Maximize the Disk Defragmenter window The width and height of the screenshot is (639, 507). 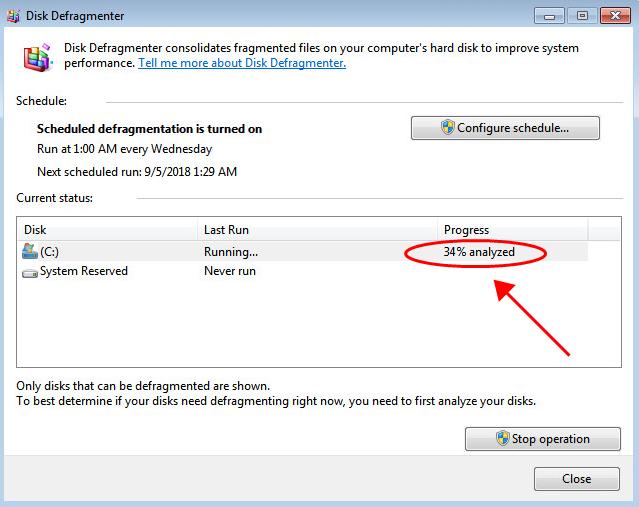pyautogui.click(x=582, y=16)
